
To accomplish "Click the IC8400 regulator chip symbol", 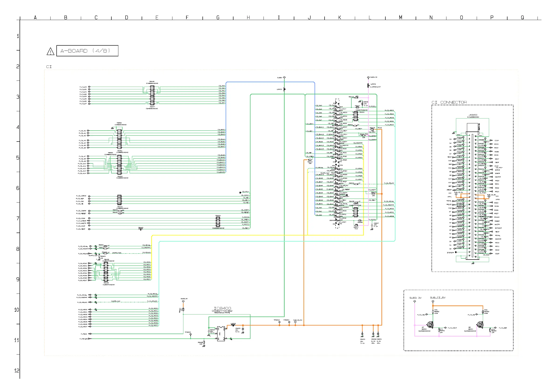I will (221, 333).
